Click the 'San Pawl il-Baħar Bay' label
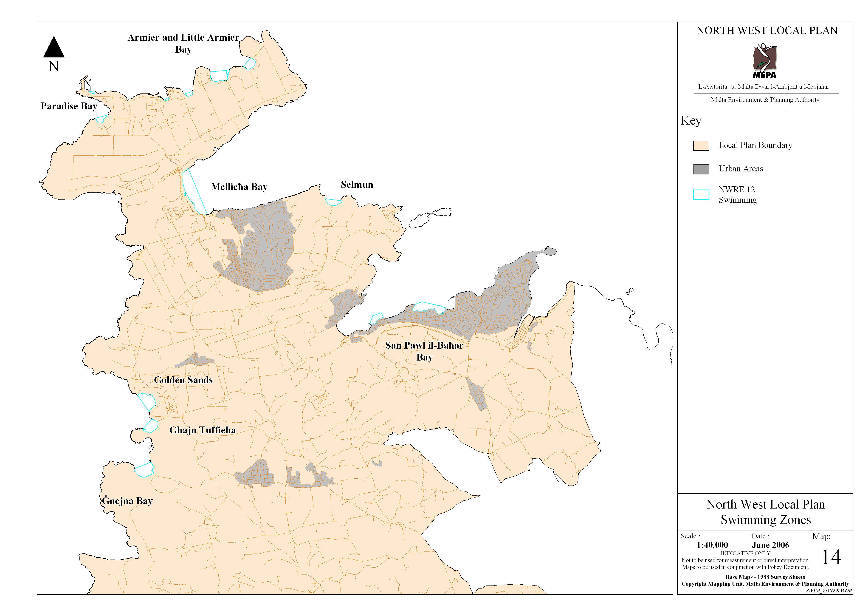Image resolution: width=868 pixels, height=614 pixels. point(424,351)
